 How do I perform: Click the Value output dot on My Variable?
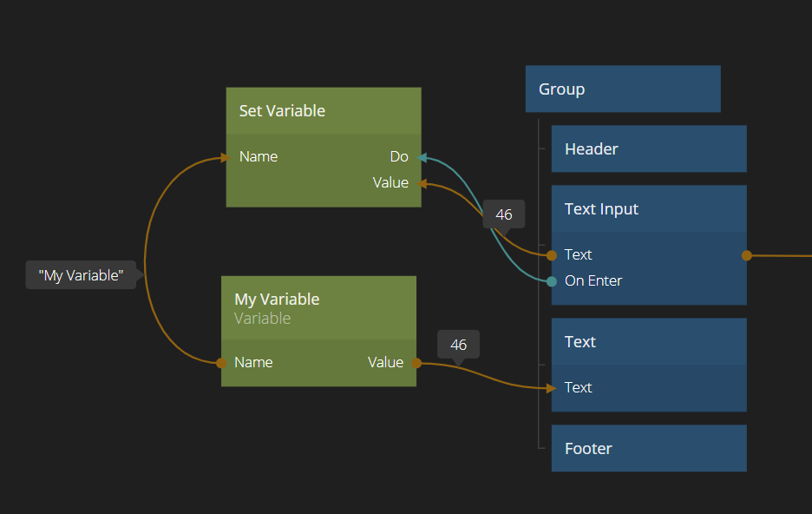[416, 363]
